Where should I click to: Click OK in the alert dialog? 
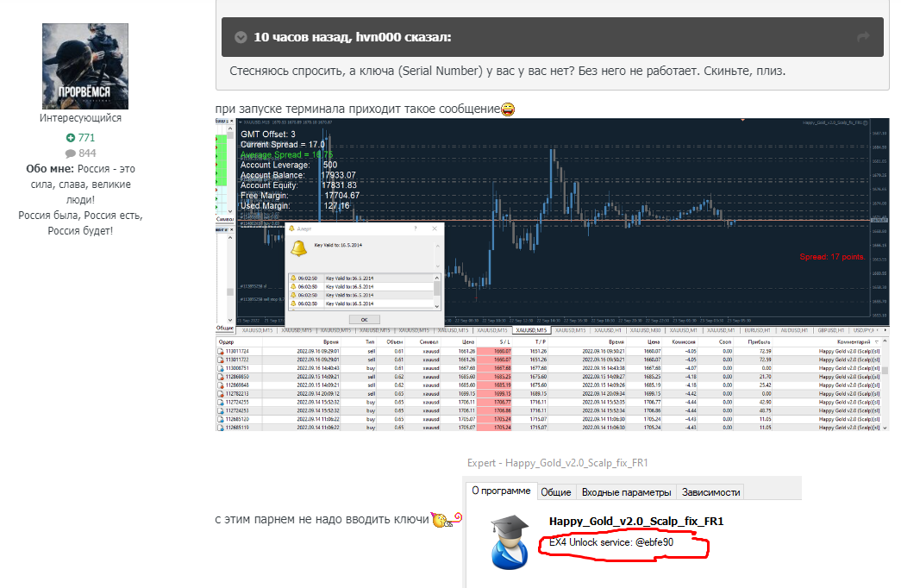click(364, 320)
